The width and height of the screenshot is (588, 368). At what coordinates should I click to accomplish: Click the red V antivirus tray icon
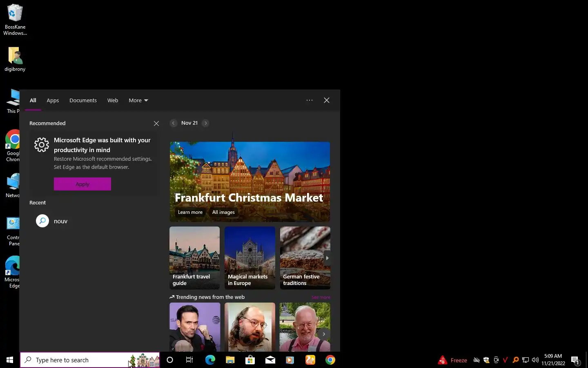pyautogui.click(x=506, y=360)
